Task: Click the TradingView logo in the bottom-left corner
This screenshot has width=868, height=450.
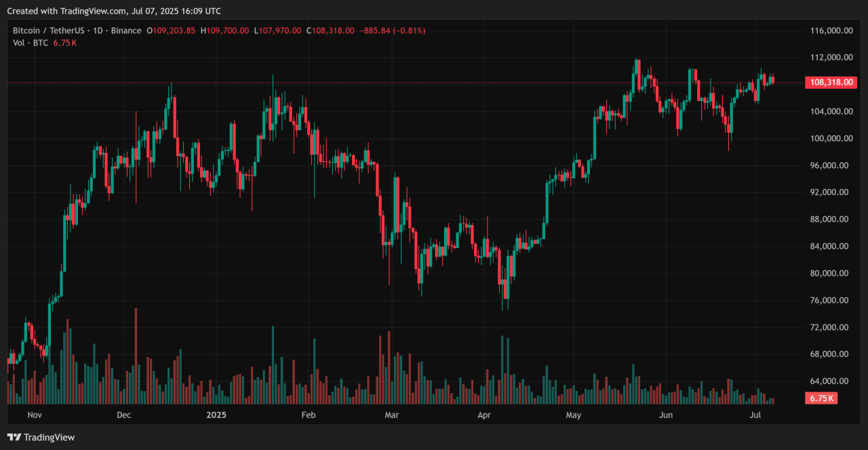Action: [x=41, y=437]
